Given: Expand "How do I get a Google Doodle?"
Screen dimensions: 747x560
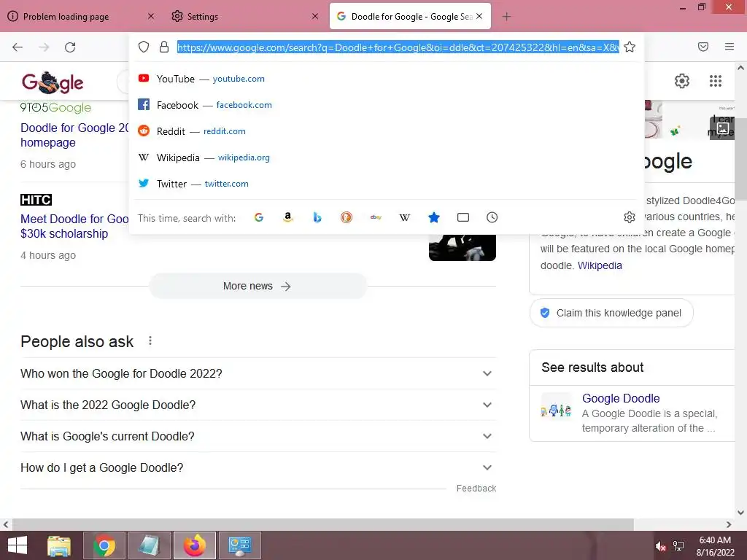Looking at the screenshot, I should pyautogui.click(x=258, y=467).
